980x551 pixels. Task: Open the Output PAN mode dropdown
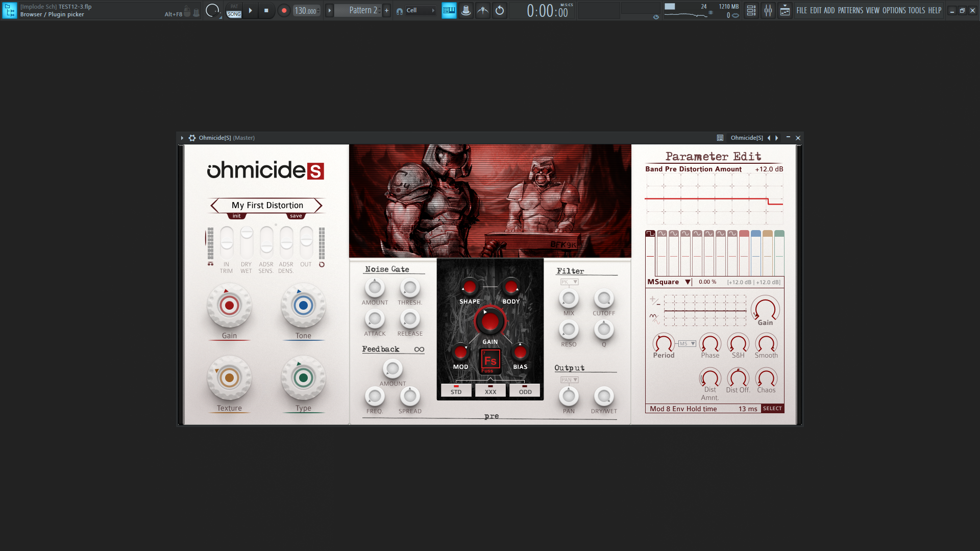[x=570, y=380]
